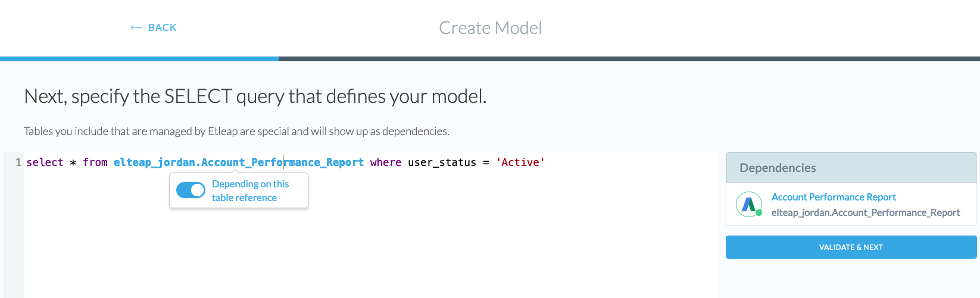Click the back arrow icon
The height and width of the screenshot is (298, 980).
pyautogui.click(x=136, y=28)
